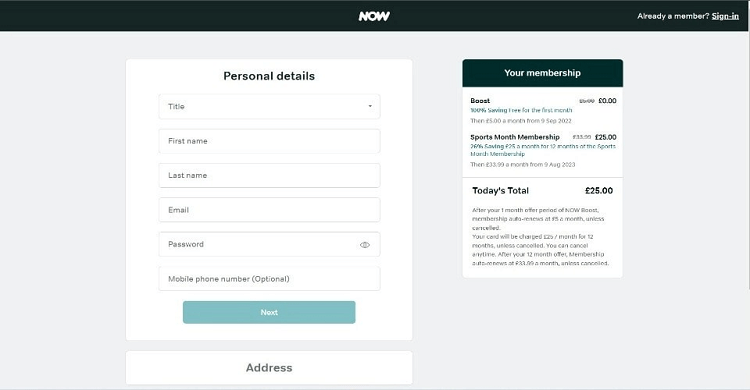Click the Next button
Viewport: 750px width, 390px height.
tap(269, 312)
